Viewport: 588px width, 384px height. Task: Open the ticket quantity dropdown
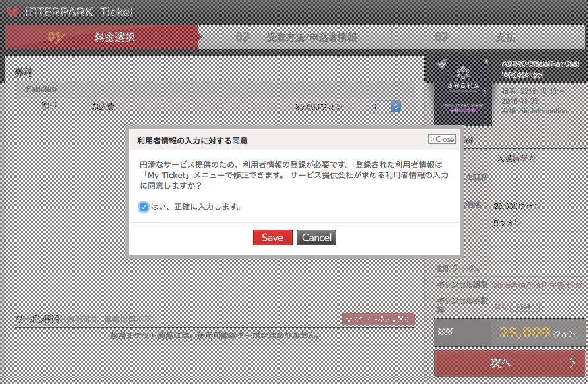(x=384, y=107)
